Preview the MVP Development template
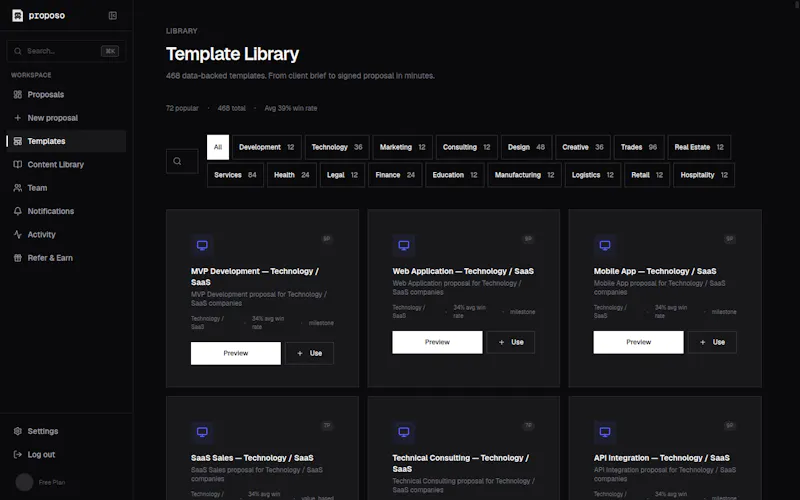 coord(236,353)
